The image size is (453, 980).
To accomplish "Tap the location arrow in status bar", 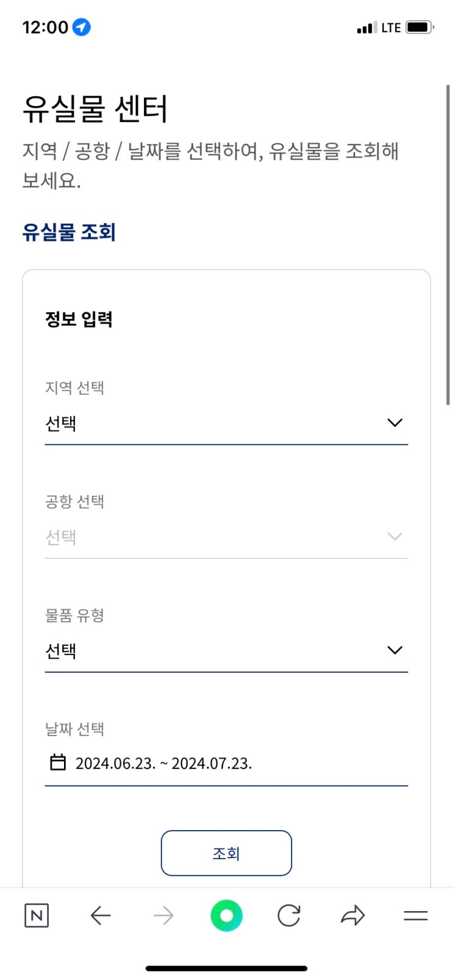I will pos(82,27).
